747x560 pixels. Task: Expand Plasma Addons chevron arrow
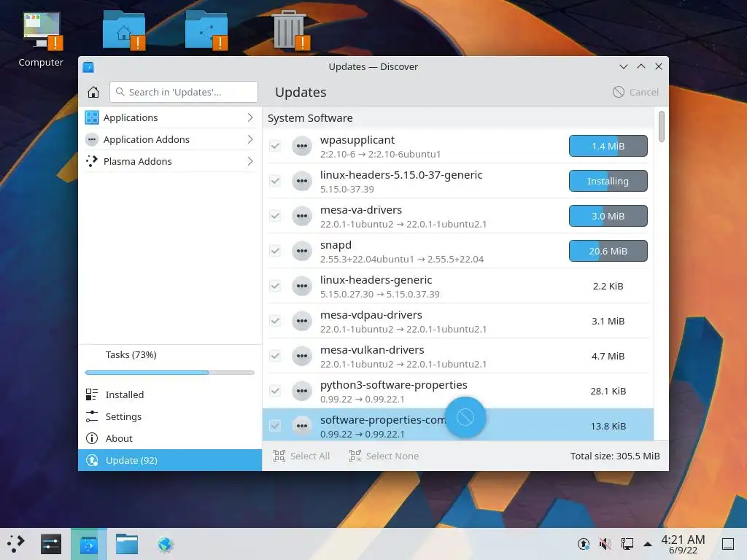point(250,161)
